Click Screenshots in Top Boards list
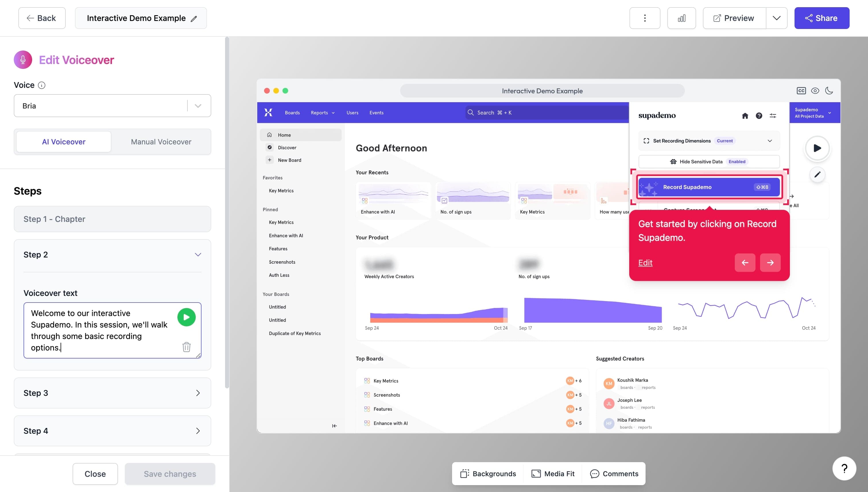Viewport: 868px width, 492px height. click(387, 395)
